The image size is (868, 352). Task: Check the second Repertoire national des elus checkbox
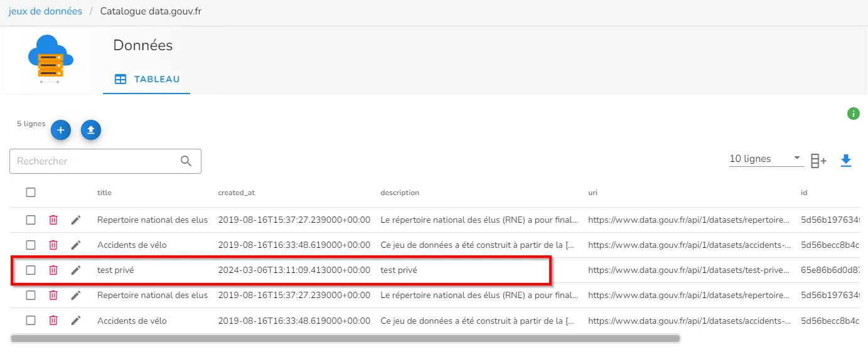click(31, 295)
